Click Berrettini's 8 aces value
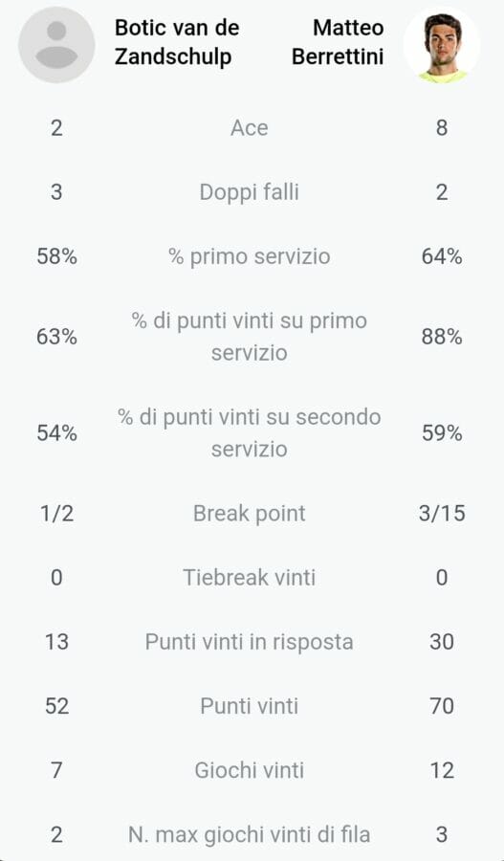Image resolution: width=504 pixels, height=861 pixels. tap(442, 128)
